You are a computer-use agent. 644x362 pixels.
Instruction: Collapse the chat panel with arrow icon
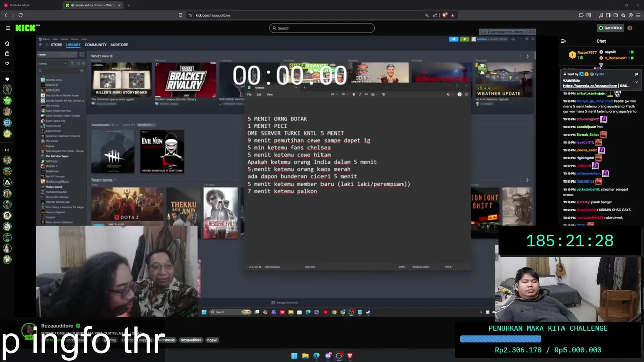pyautogui.click(x=563, y=41)
